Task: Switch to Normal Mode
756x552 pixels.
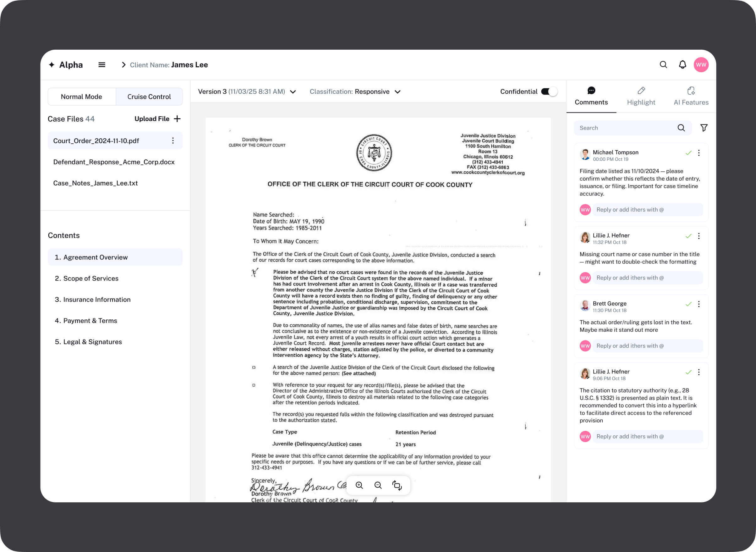Action: point(81,97)
